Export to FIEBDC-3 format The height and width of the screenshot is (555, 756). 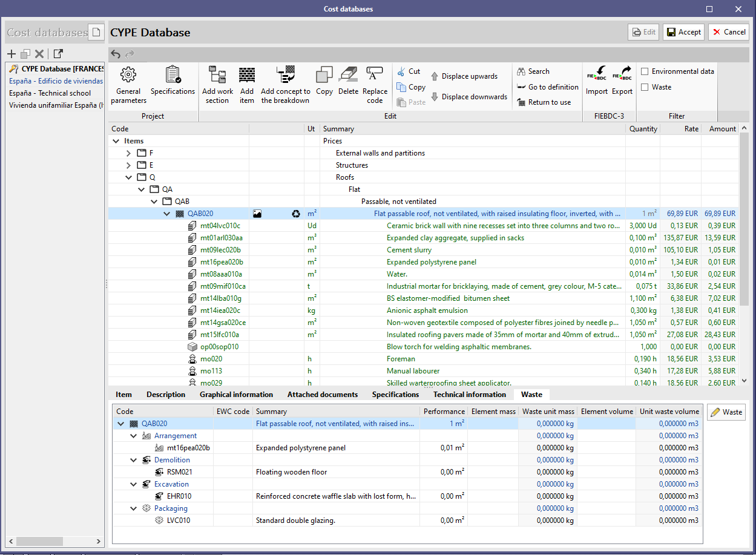tap(622, 80)
